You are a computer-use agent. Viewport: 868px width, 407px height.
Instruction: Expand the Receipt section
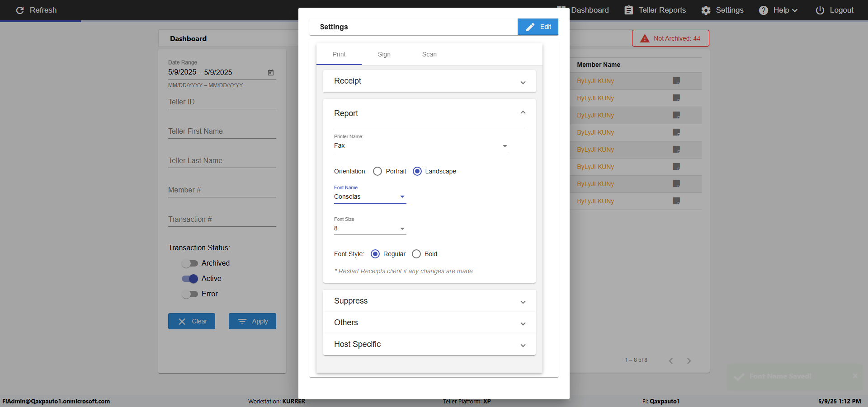[429, 81]
